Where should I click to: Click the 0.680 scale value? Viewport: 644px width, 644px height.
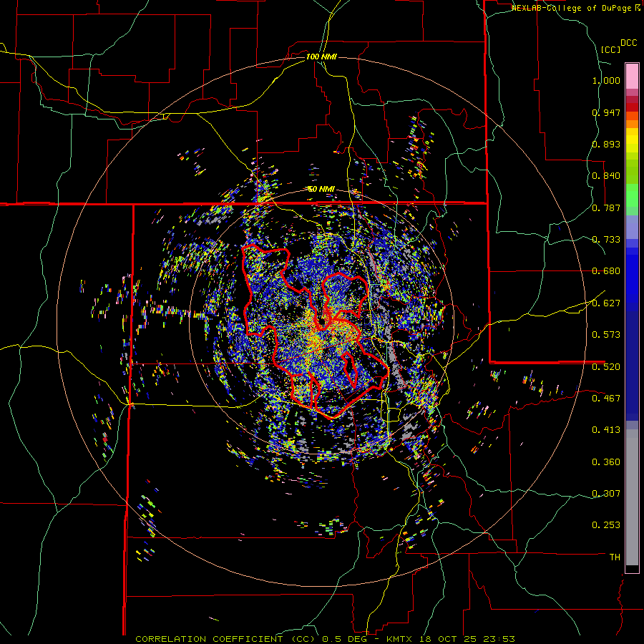click(x=606, y=271)
